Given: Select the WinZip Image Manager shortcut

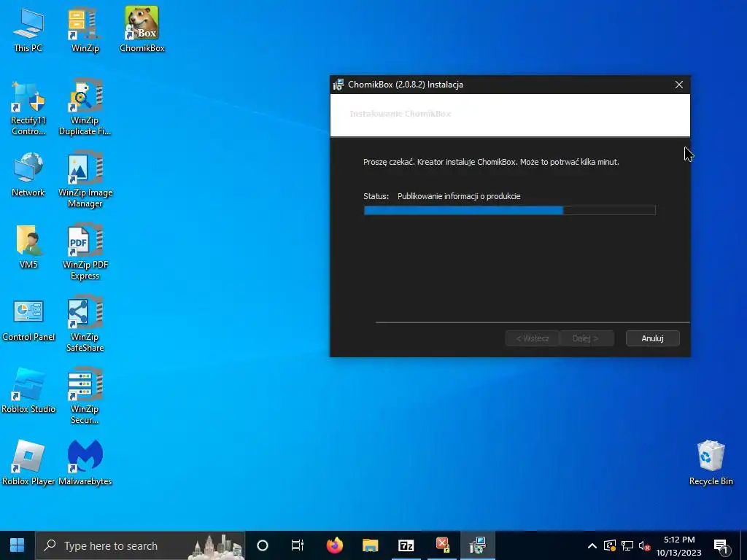Looking at the screenshot, I should (85, 180).
